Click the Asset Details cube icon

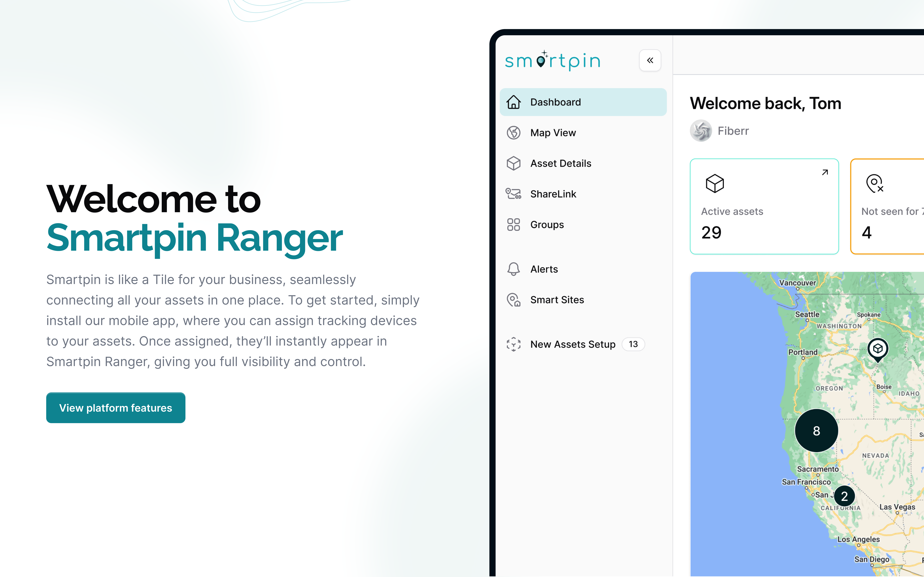(x=513, y=163)
